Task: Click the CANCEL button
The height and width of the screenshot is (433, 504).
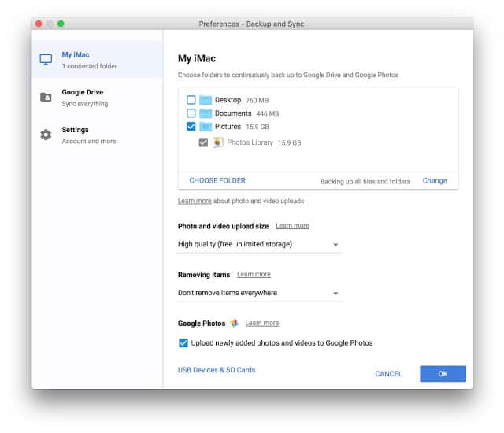Action: point(388,374)
